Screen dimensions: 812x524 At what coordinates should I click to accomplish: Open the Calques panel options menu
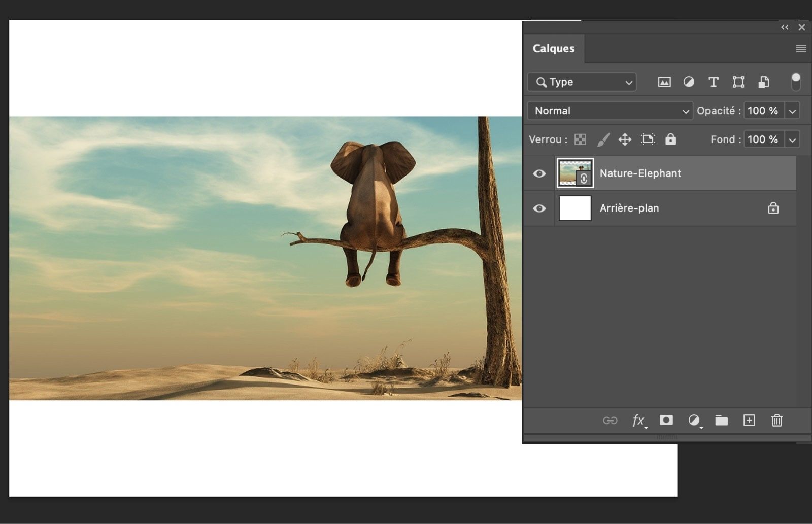pos(801,49)
